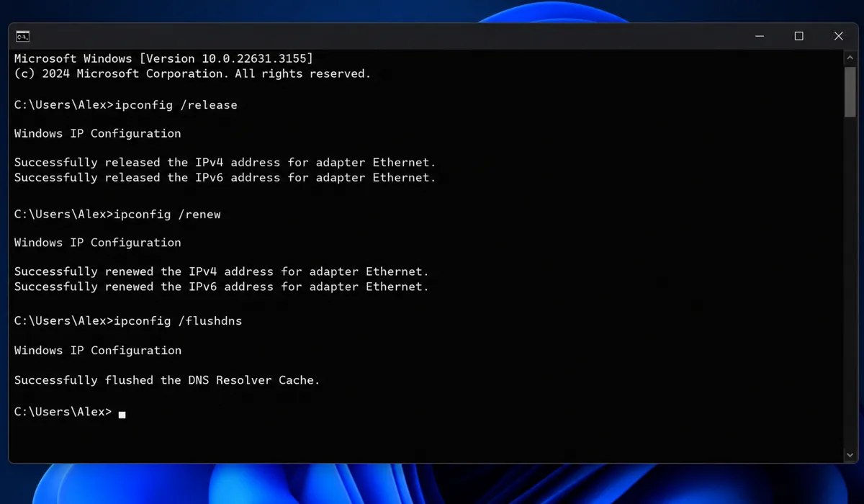Image resolution: width=864 pixels, height=504 pixels.
Task: Click the 'Microsoft Windows [Version 10.0.22631.3155]' line
Action: point(163,58)
